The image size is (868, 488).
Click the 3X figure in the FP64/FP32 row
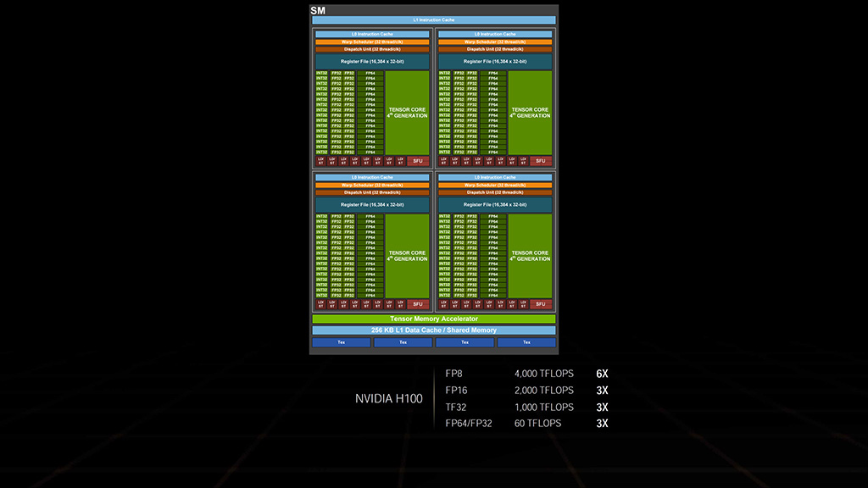[602, 424]
